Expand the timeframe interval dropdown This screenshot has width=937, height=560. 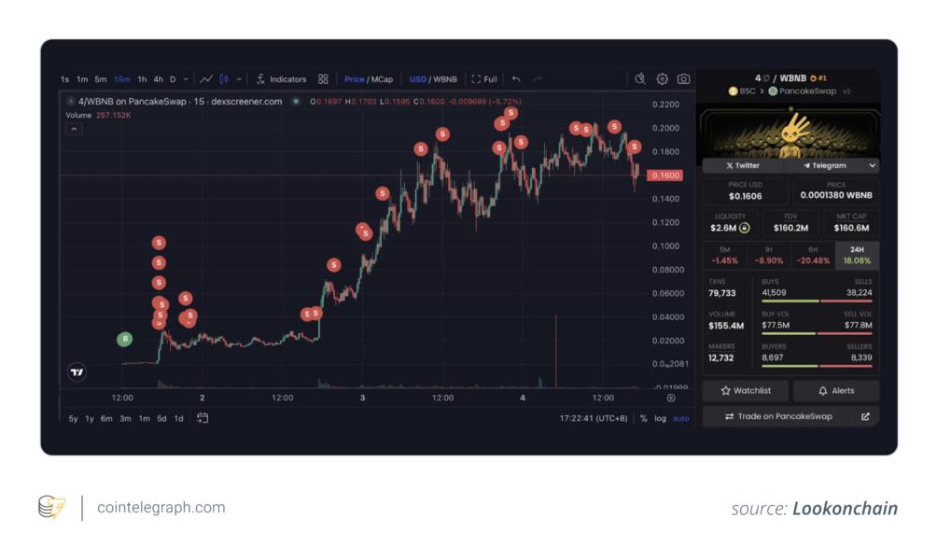pyautogui.click(x=186, y=79)
